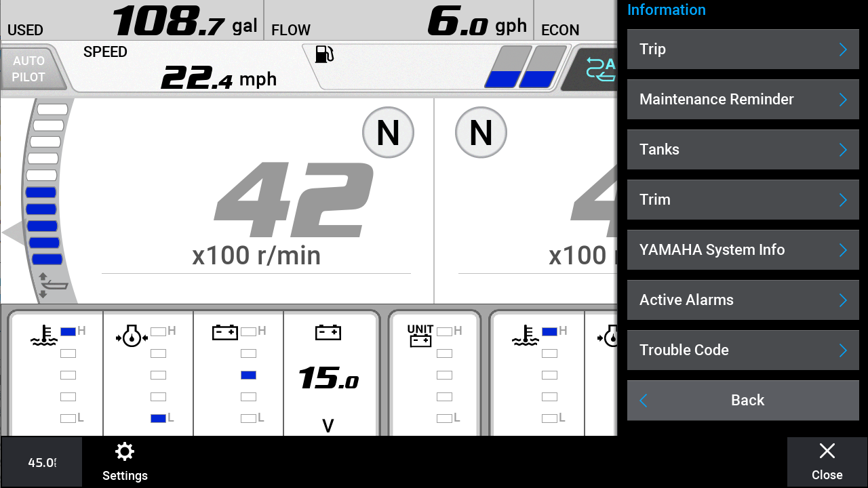Click the route swap arrows icon

[x=601, y=69]
